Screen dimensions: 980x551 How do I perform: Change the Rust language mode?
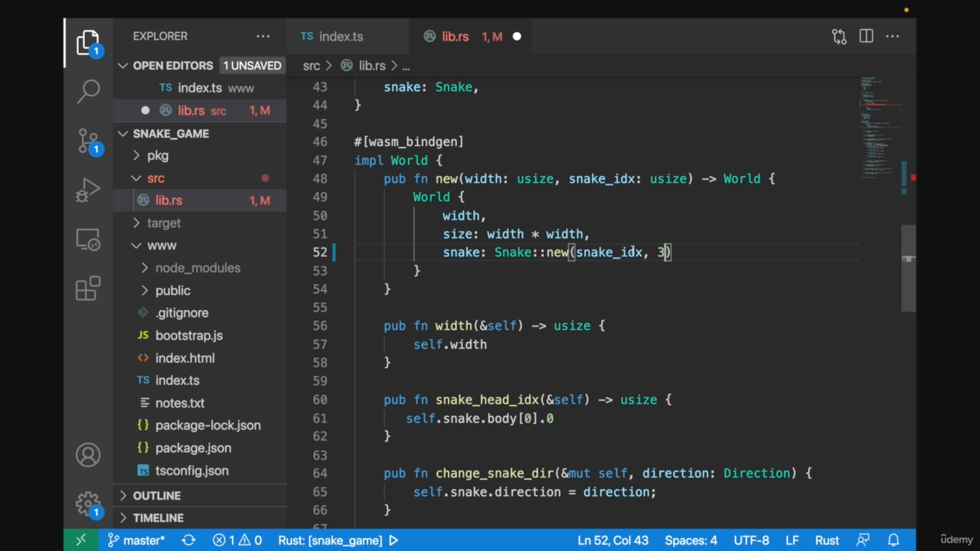tap(826, 540)
